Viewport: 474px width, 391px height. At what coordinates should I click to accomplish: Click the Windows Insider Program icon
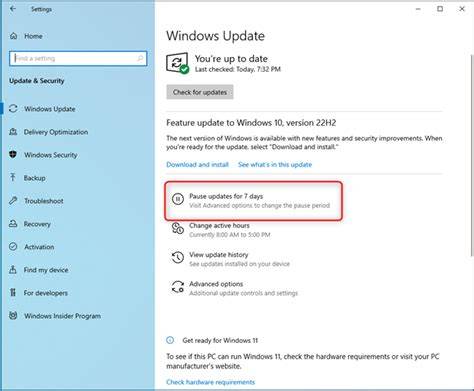13,316
